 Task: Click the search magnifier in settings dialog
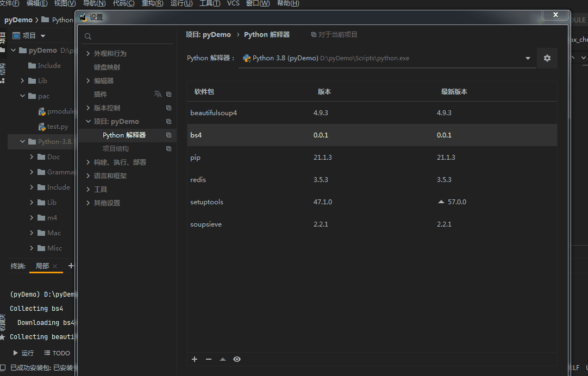(x=87, y=36)
